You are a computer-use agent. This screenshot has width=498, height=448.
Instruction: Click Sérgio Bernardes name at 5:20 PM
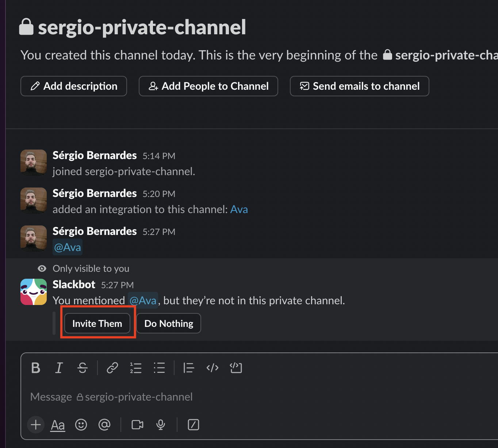click(x=95, y=193)
